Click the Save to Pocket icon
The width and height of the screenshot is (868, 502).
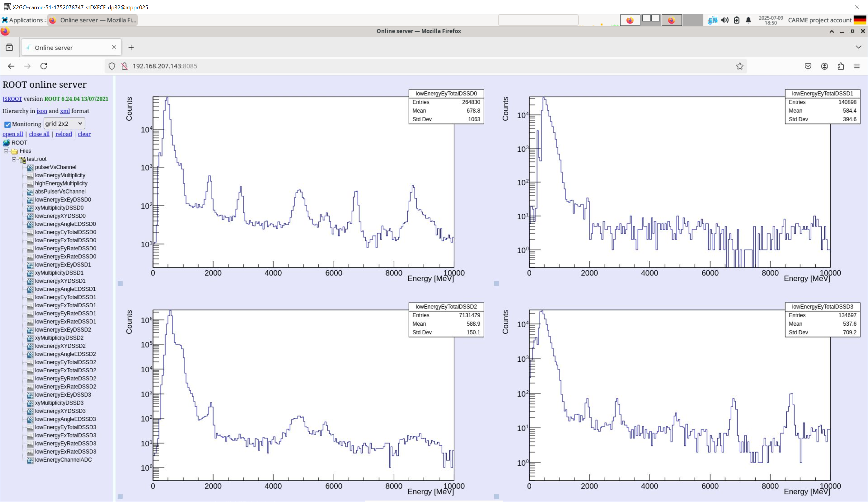[x=808, y=66]
